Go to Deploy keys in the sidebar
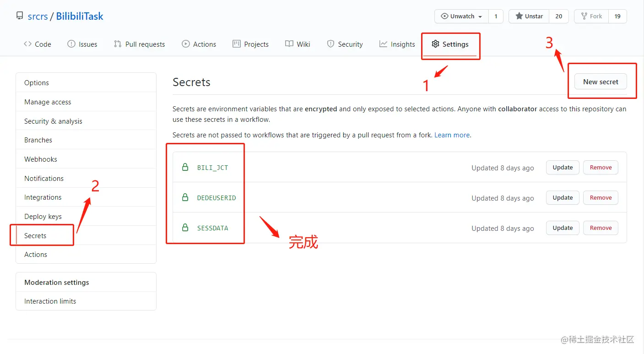 click(x=86, y=216)
